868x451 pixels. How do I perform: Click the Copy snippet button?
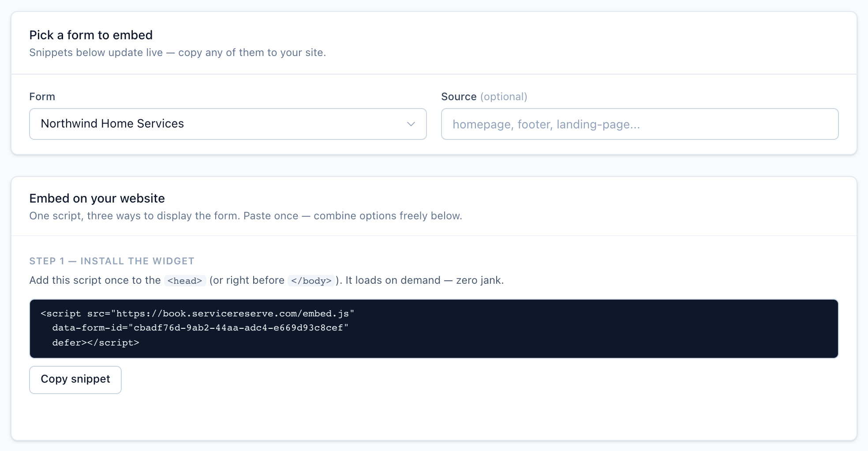click(x=75, y=380)
